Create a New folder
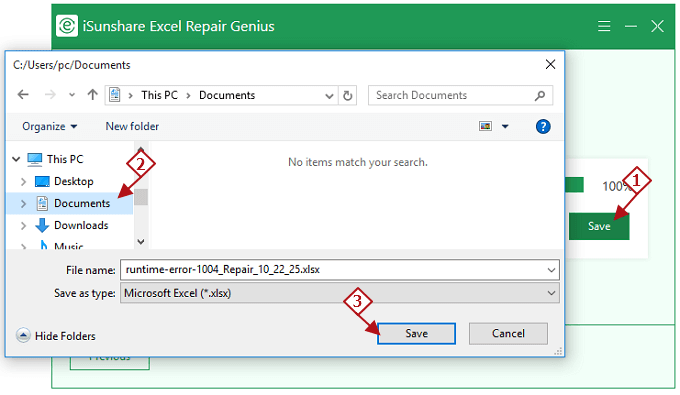 pos(132,126)
